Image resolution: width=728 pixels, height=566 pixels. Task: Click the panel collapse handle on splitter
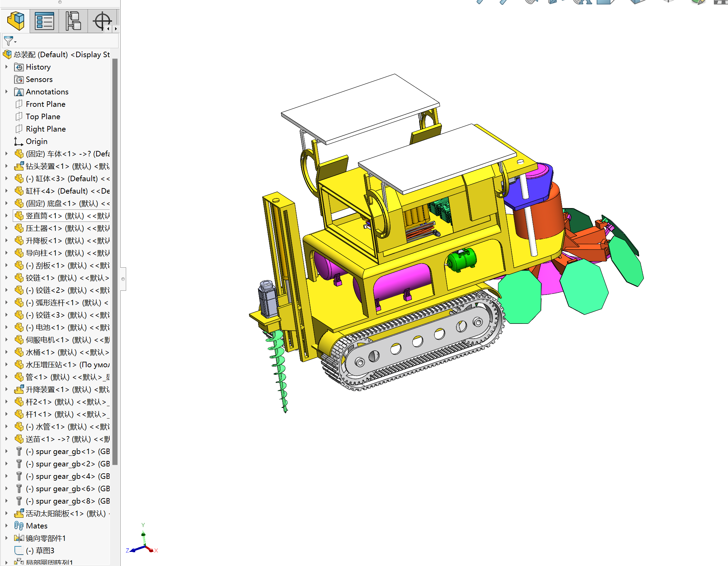[x=123, y=279]
